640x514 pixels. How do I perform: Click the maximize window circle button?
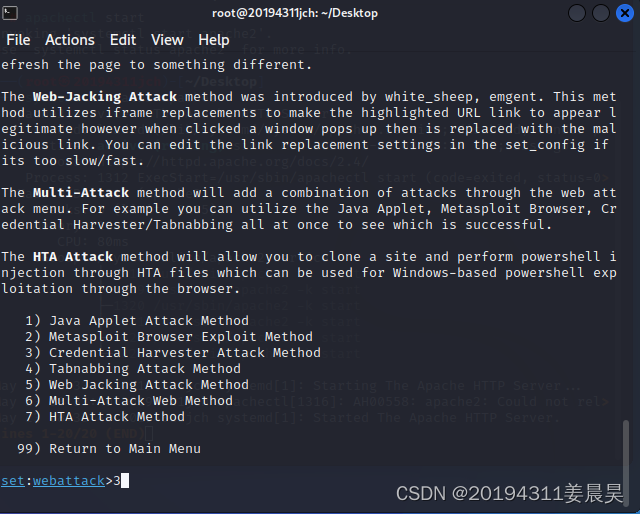[601, 13]
